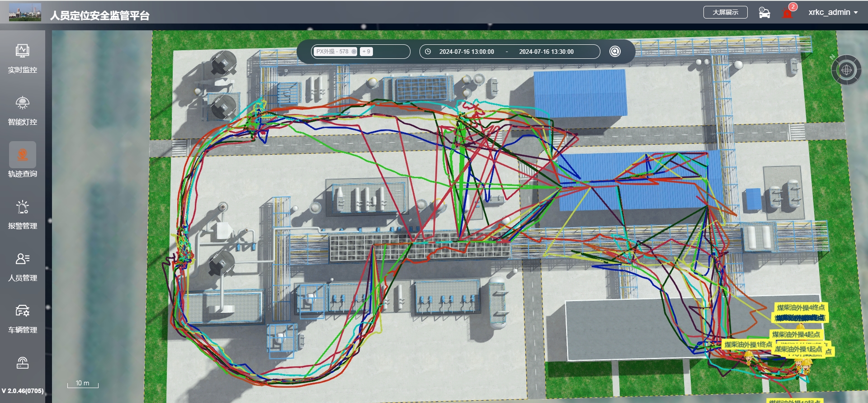Click the vehicle driver icon in header
Viewport: 868px width, 403px height.
click(x=764, y=13)
